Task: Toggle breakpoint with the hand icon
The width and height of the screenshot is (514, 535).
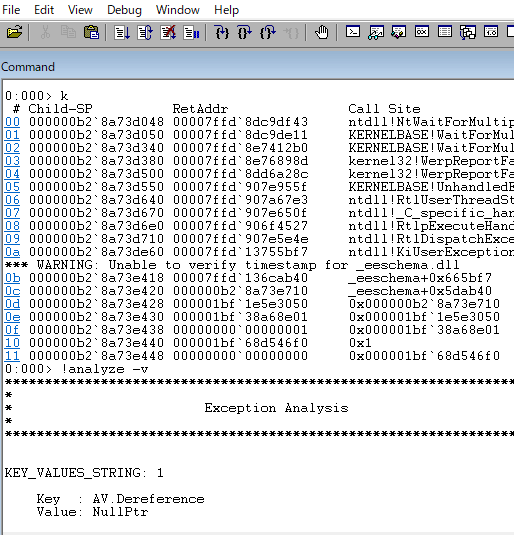Action: click(321, 33)
